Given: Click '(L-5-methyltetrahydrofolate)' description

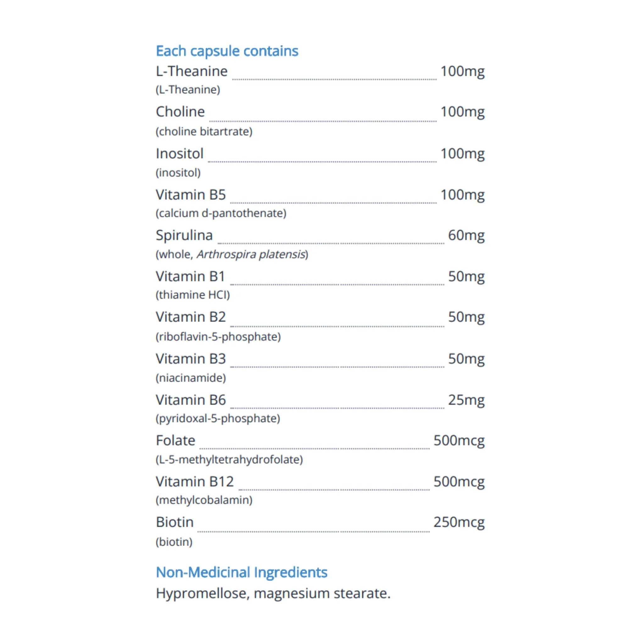Looking at the screenshot, I should (x=229, y=460).
